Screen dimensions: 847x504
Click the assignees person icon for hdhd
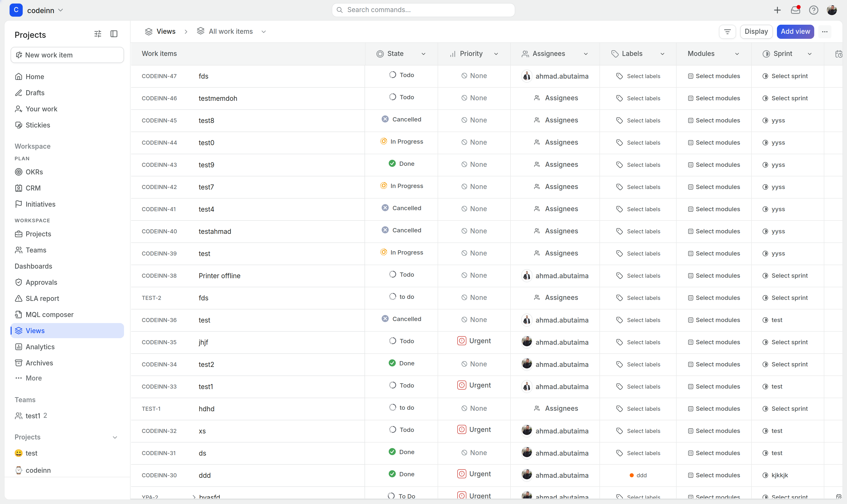tap(537, 408)
